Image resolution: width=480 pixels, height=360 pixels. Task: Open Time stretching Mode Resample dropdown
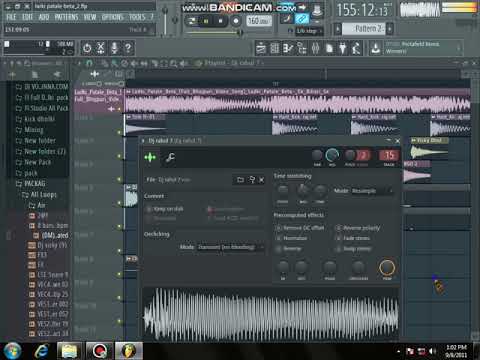pyautogui.click(x=372, y=191)
